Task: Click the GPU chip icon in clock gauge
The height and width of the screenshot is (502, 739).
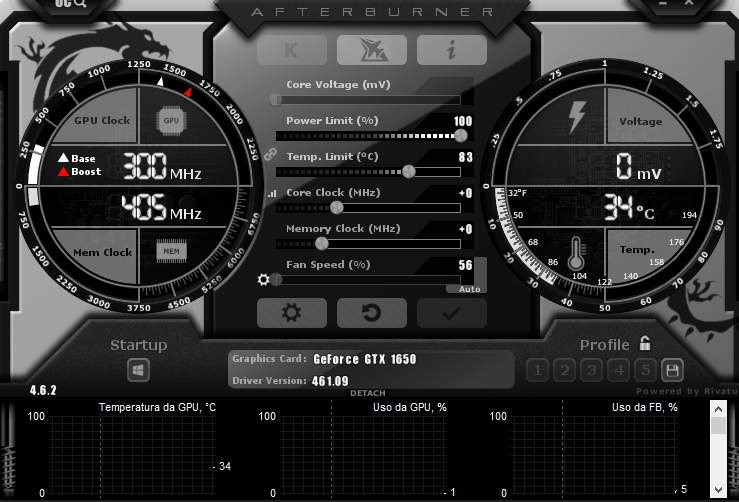Action: point(171,121)
